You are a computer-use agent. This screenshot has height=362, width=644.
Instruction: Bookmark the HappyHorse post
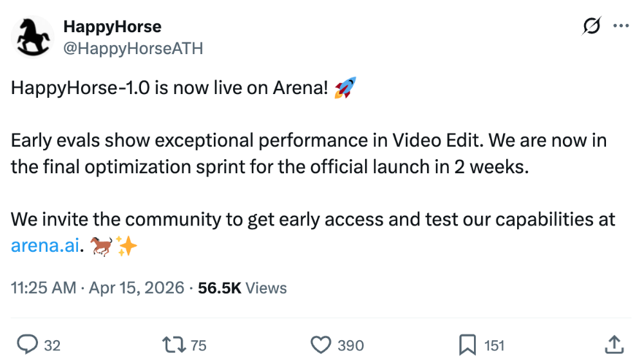(467, 345)
